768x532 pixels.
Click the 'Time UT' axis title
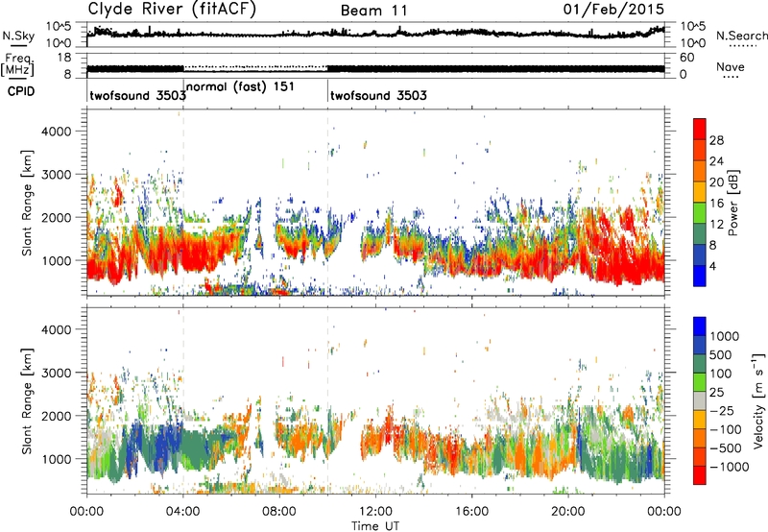tap(375, 525)
